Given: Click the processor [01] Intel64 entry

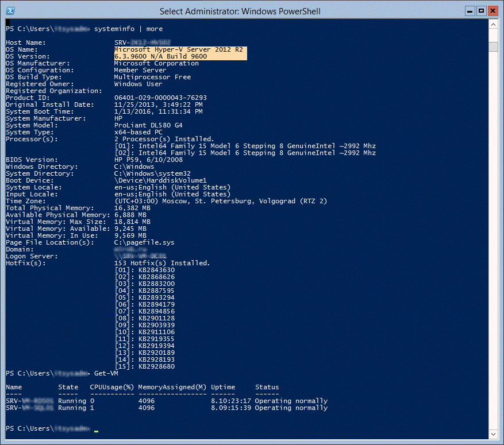Looking at the screenshot, I should 245,146.
